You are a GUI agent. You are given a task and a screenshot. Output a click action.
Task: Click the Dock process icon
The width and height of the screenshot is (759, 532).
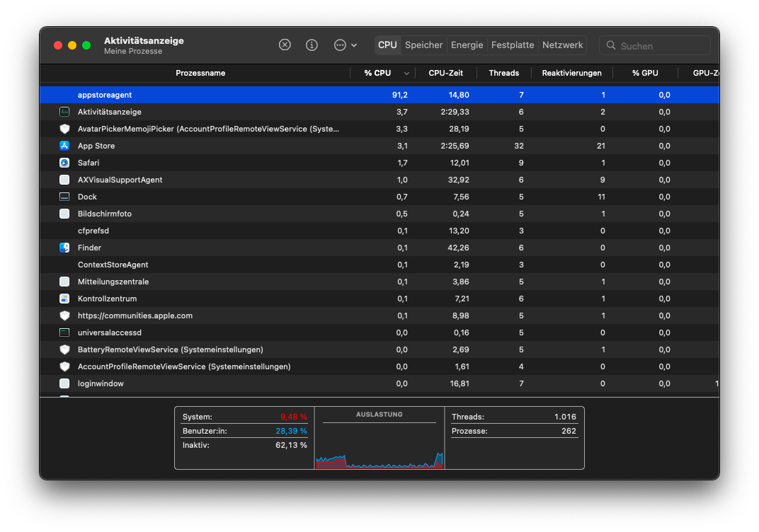click(64, 197)
